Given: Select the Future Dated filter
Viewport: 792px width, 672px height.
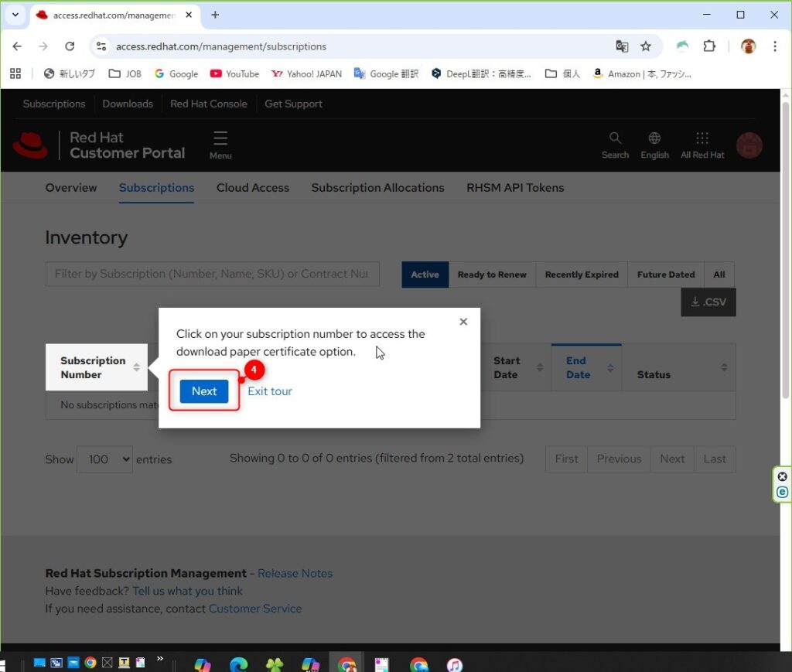Looking at the screenshot, I should pyautogui.click(x=666, y=275).
